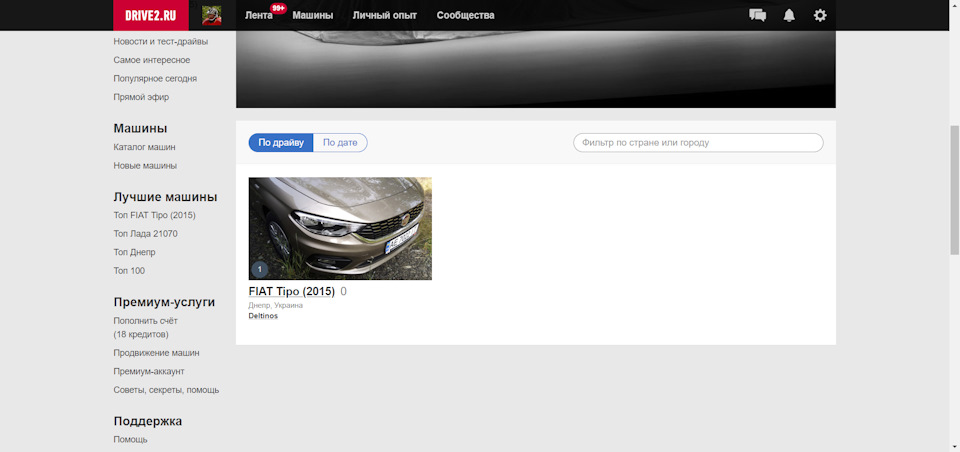Sort by По драйву
Image resolution: width=960 pixels, height=452 pixels.
(x=281, y=143)
